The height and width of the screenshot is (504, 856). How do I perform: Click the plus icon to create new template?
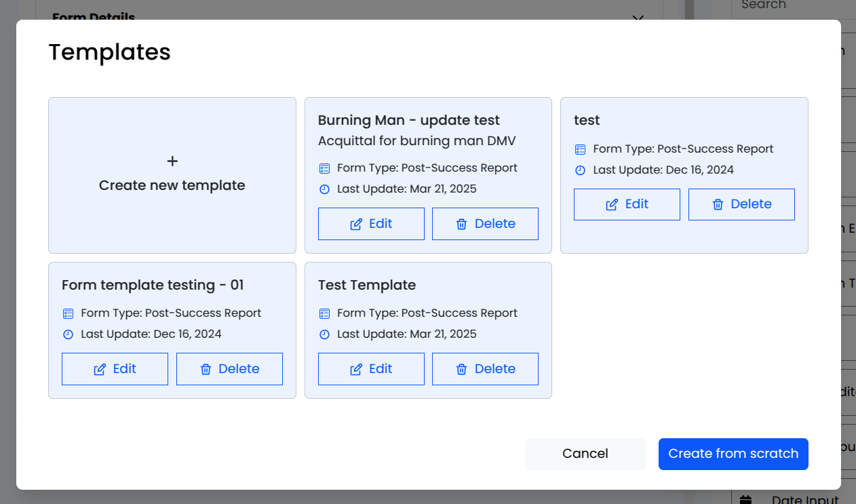[172, 161]
